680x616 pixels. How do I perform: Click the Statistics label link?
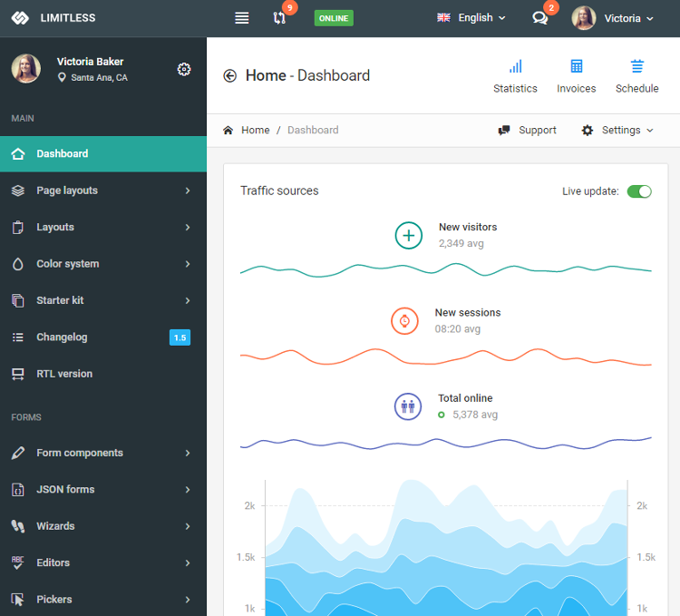click(515, 89)
